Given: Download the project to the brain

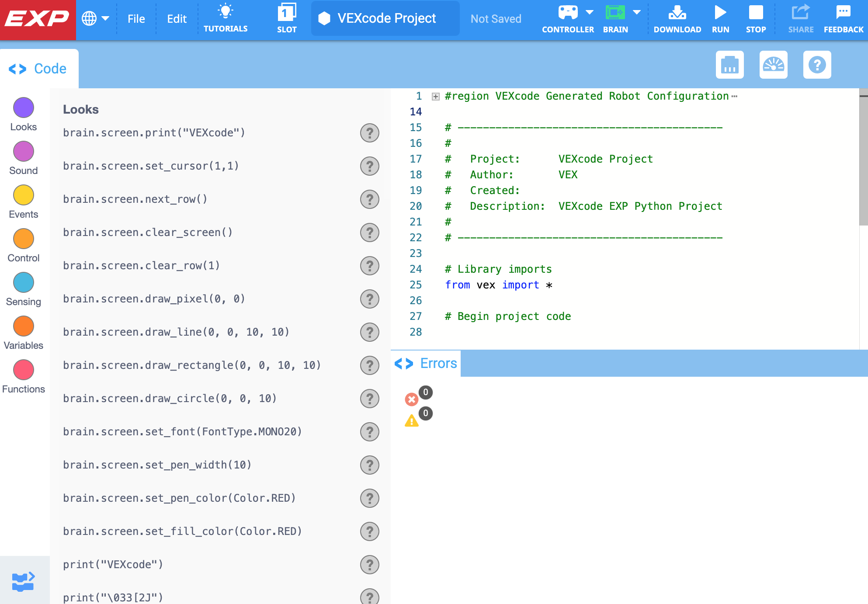Looking at the screenshot, I should click(x=677, y=18).
